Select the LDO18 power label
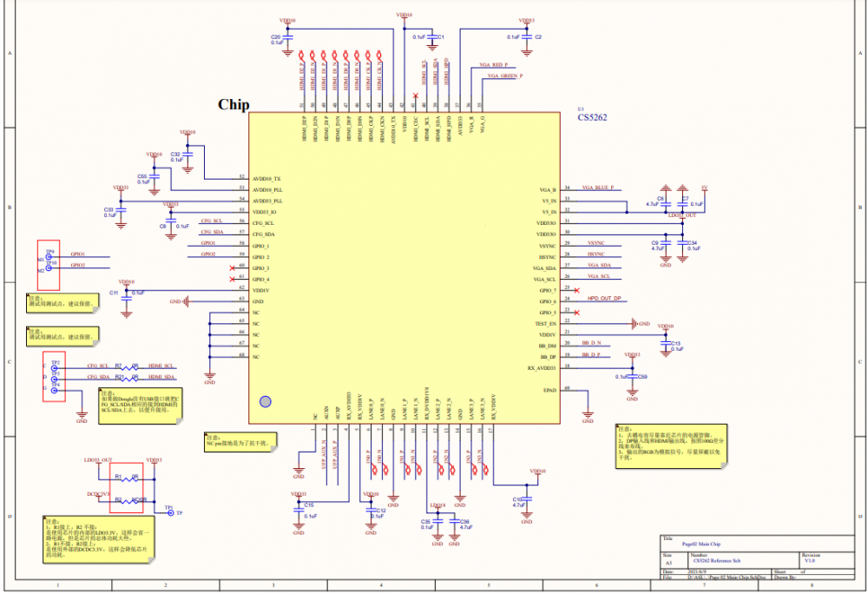 [x=437, y=505]
